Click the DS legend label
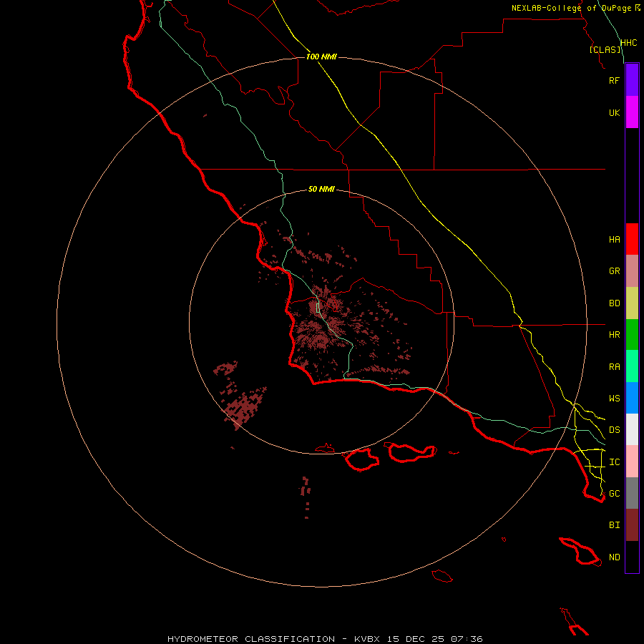The width and height of the screenshot is (644, 644). [614, 429]
